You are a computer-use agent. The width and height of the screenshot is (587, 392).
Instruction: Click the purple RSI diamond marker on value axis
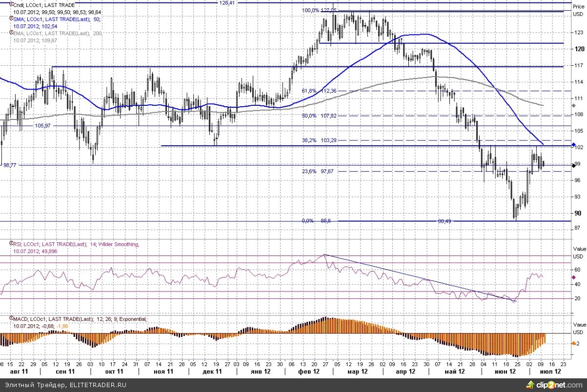coord(573,277)
